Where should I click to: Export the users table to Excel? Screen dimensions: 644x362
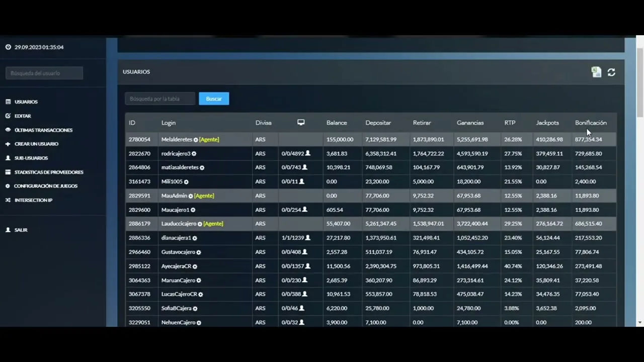point(596,72)
